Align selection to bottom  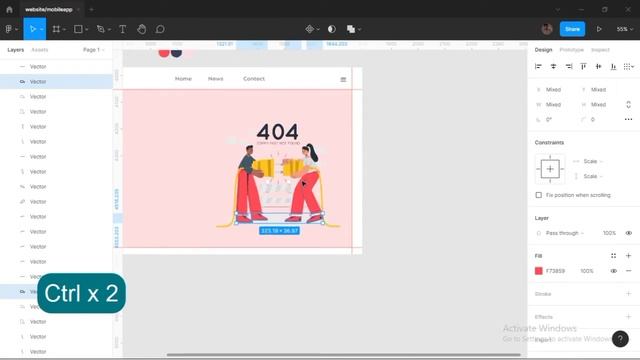point(613,66)
